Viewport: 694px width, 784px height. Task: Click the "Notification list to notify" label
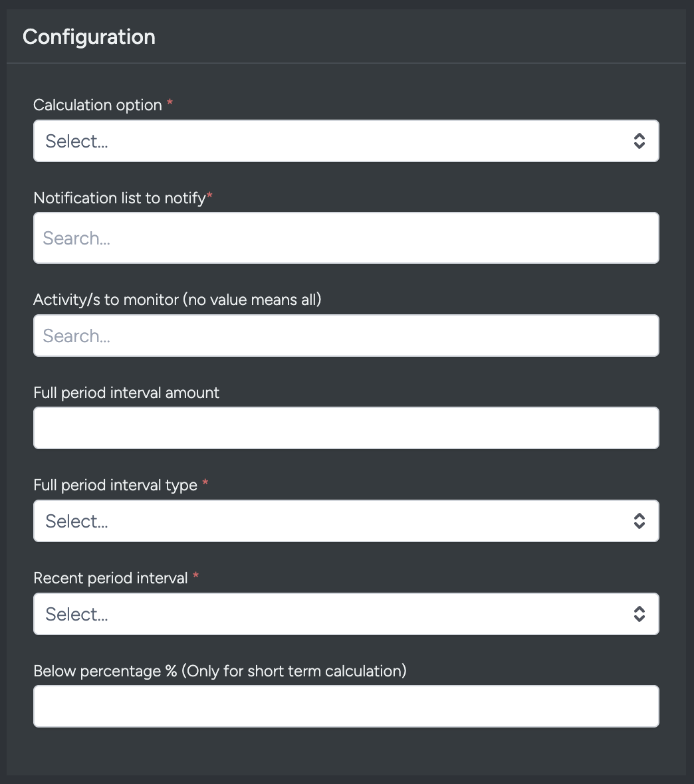coord(120,198)
